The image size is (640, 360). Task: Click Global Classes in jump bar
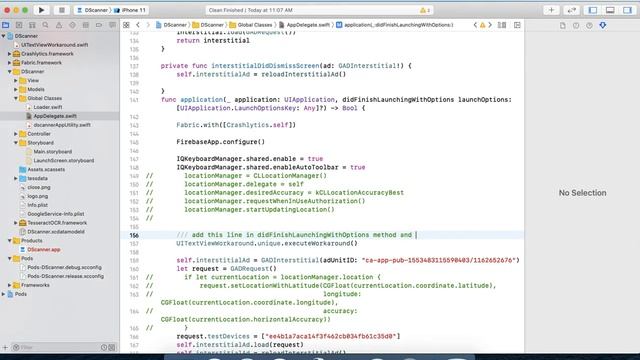pyautogui.click(x=251, y=25)
